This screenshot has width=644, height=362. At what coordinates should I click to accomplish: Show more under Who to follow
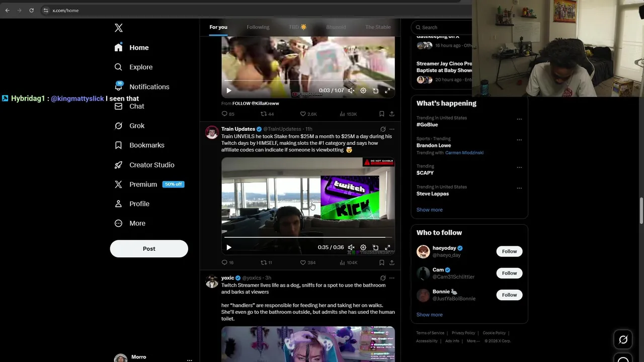[430, 315]
